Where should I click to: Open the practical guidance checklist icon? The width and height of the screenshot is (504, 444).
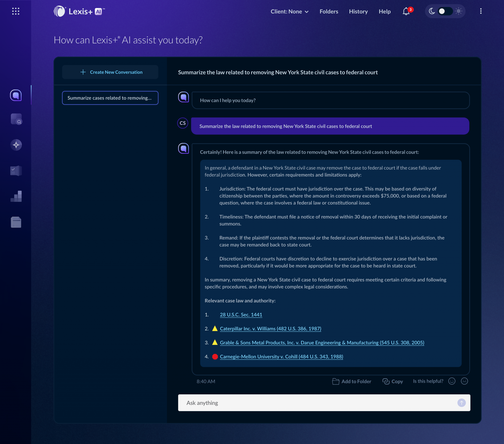16,171
